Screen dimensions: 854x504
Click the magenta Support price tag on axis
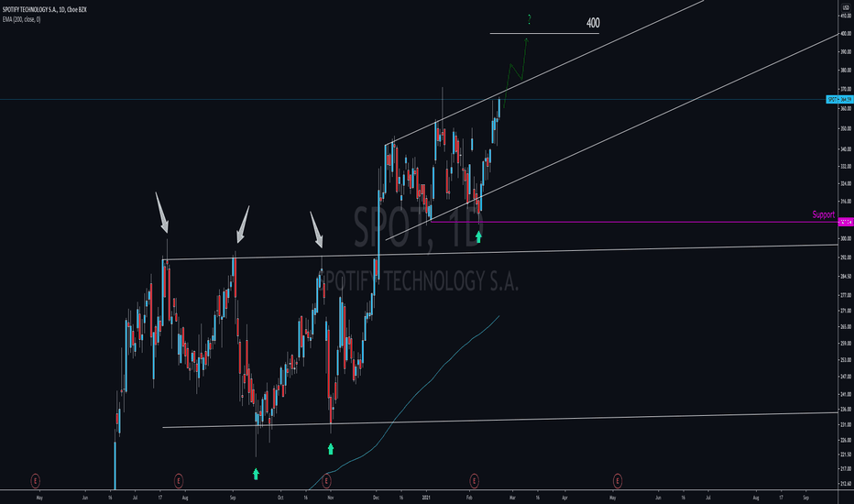[845, 222]
